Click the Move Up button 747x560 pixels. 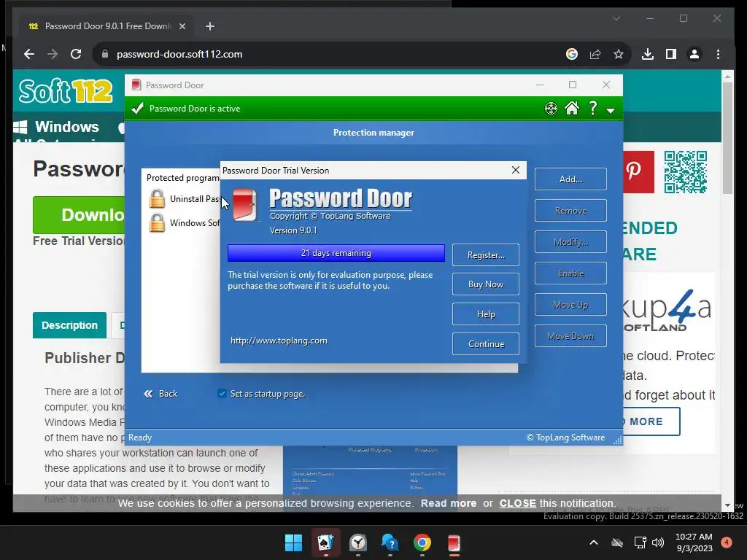point(570,305)
